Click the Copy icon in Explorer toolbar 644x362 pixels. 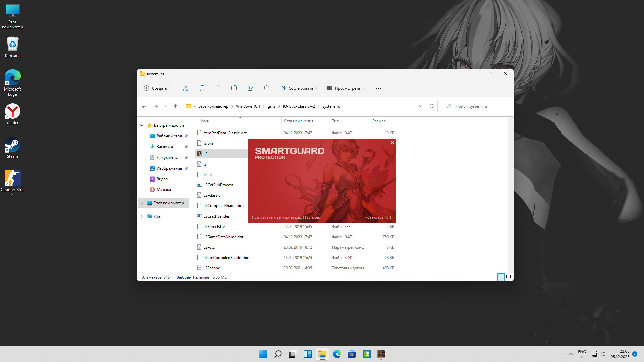coord(202,88)
